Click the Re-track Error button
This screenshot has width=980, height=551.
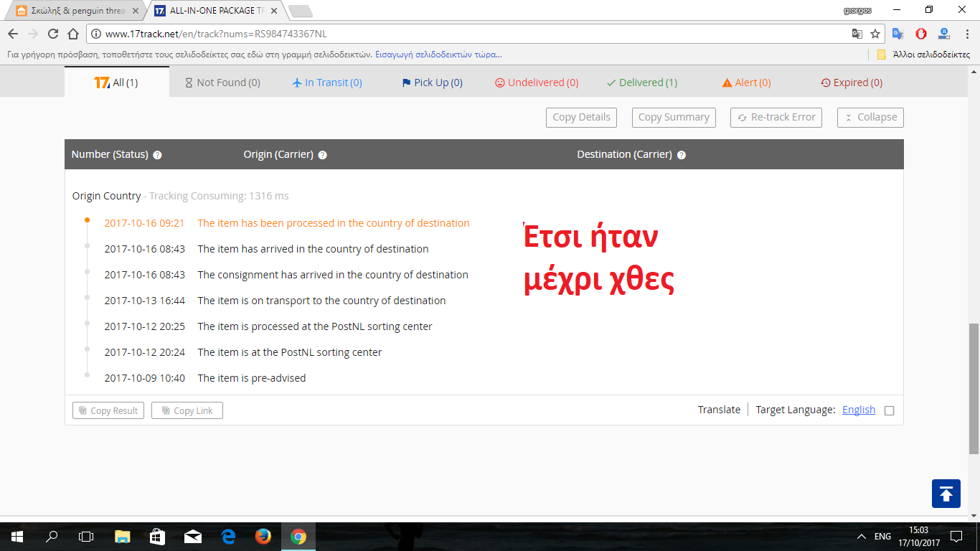pyautogui.click(x=776, y=118)
